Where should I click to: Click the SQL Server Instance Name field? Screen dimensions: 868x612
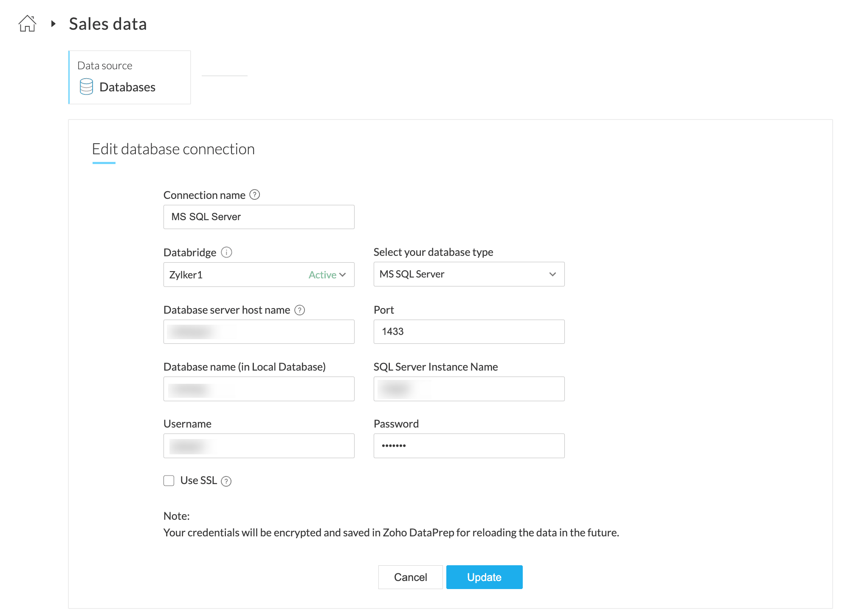click(x=469, y=389)
